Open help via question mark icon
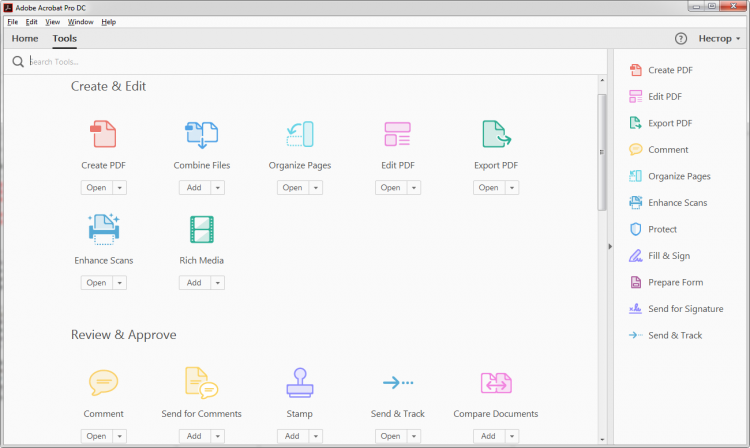 (681, 39)
